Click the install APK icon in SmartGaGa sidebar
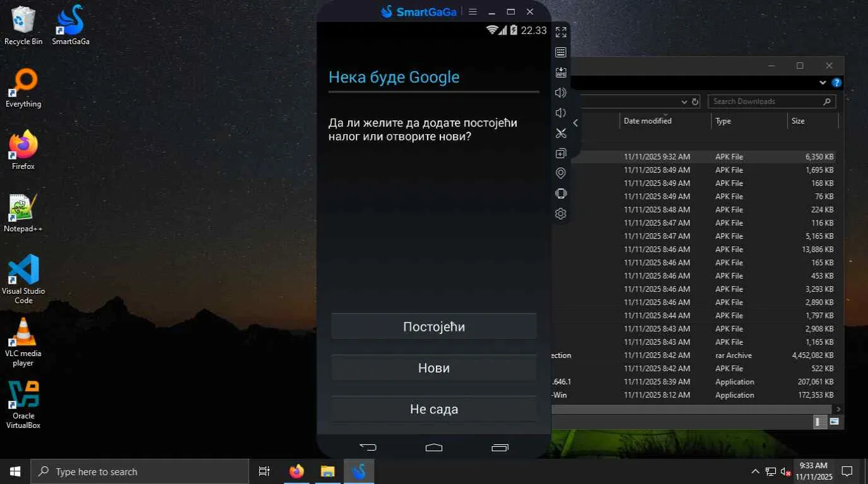 pyautogui.click(x=561, y=72)
